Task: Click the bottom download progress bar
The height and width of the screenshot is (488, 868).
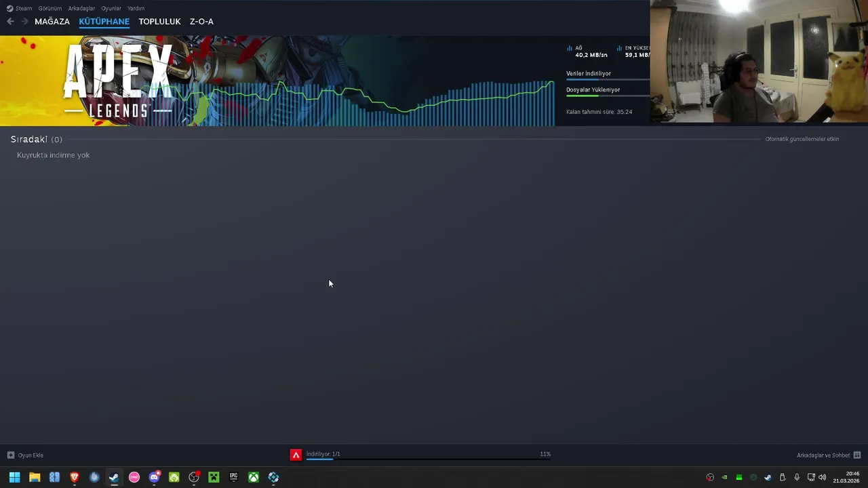Action: point(428,460)
